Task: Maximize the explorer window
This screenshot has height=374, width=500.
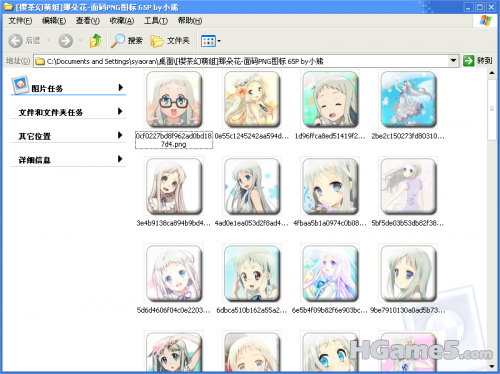Action: [x=480, y=7]
